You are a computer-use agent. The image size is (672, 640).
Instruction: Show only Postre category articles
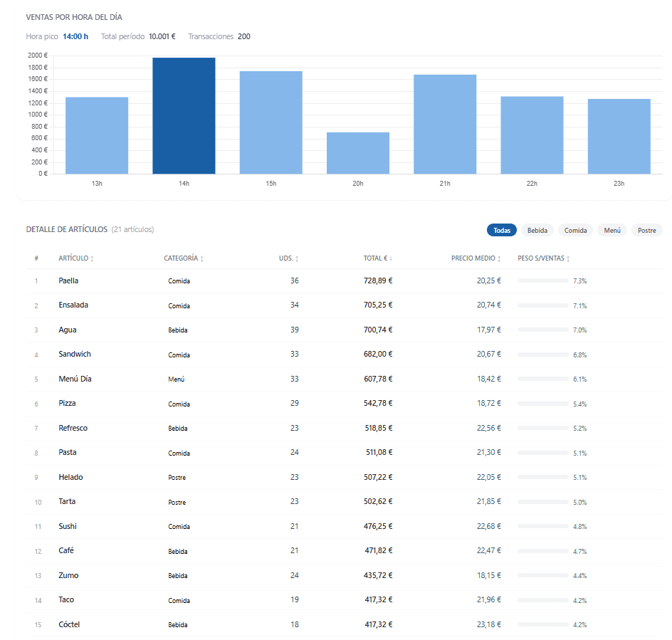tap(646, 230)
